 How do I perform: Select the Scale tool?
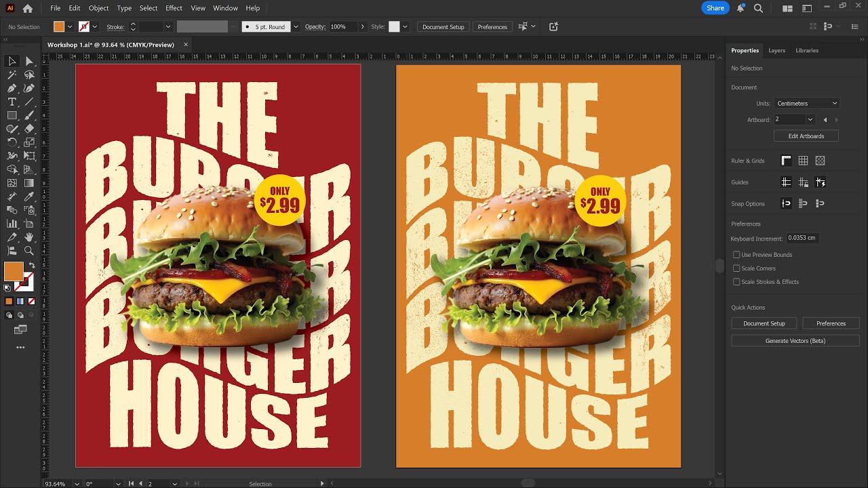(x=29, y=142)
